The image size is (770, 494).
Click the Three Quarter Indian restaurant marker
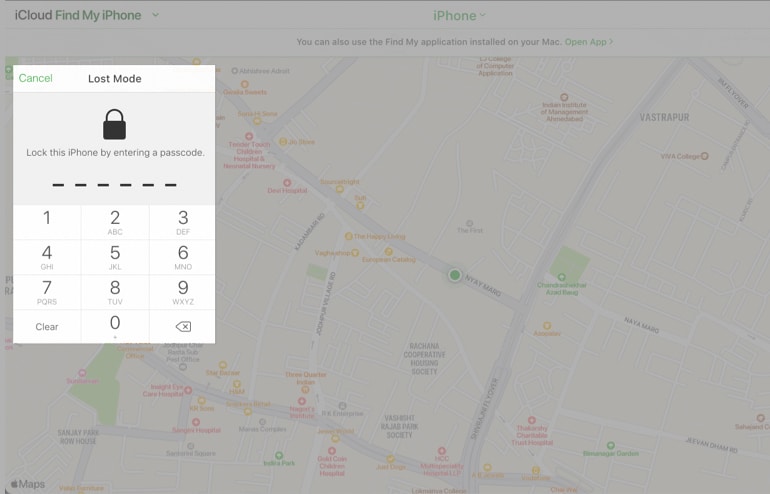305,389
